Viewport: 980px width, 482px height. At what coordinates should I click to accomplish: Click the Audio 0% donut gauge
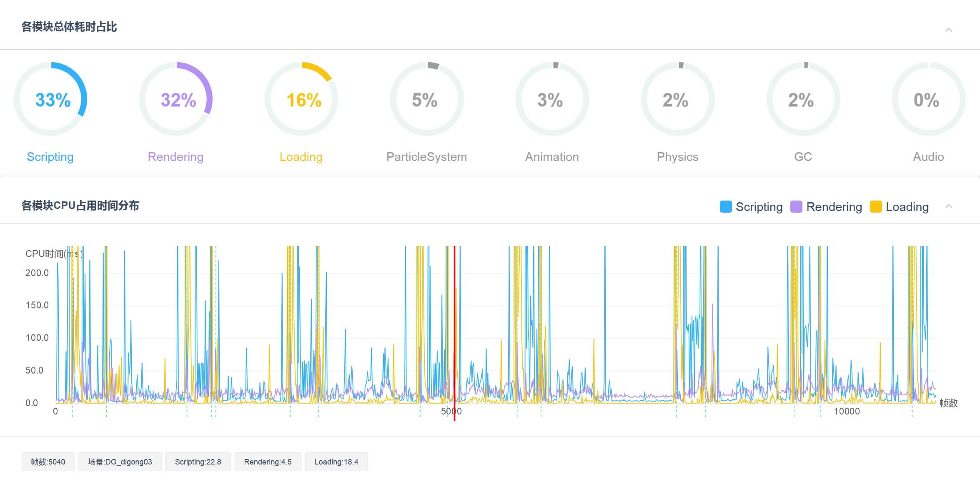[929, 99]
